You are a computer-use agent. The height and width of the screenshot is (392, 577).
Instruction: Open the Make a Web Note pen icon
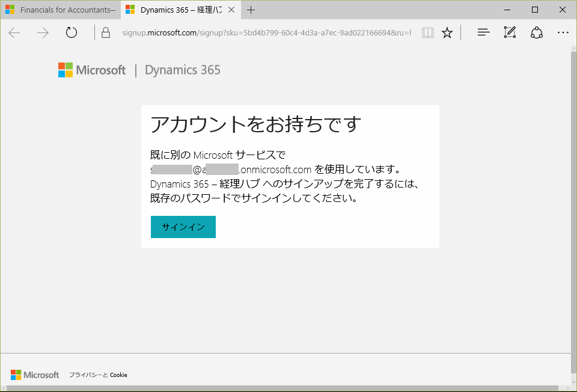pos(510,32)
